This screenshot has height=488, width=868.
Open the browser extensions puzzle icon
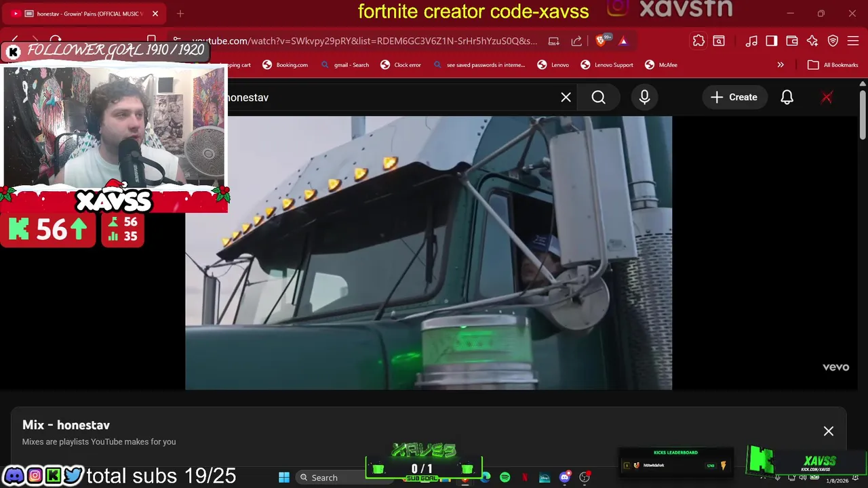[698, 41]
